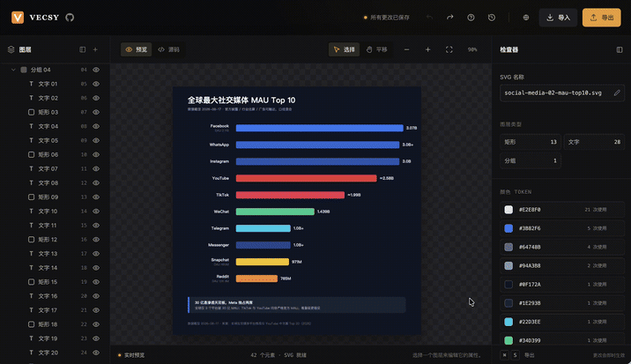631x364 pixels.
Task: Redo the last change
Action: (x=450, y=18)
